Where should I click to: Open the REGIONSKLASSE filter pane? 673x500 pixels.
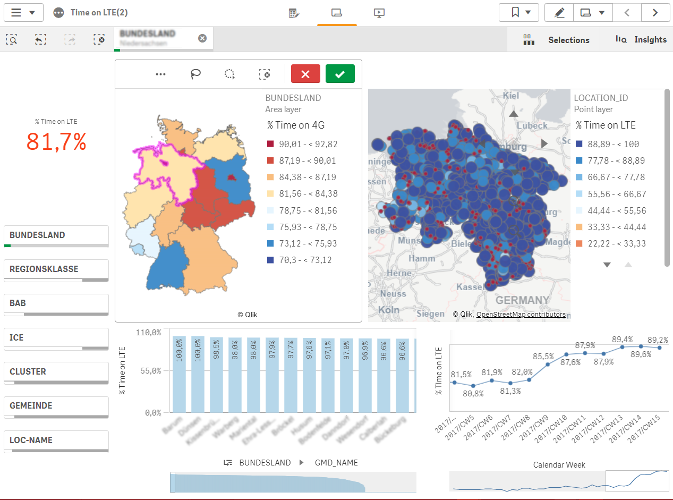[57, 269]
